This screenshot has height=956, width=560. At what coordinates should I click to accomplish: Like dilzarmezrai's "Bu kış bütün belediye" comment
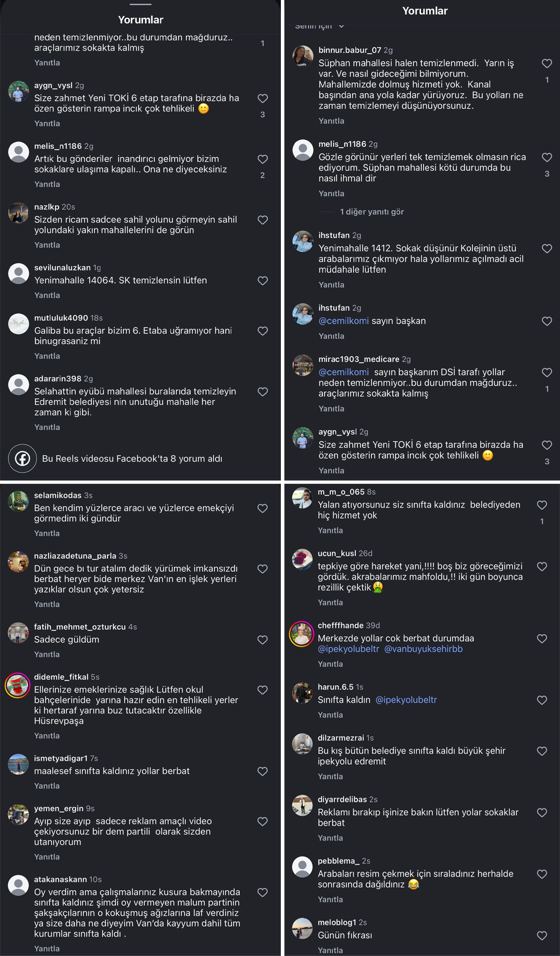point(542,751)
